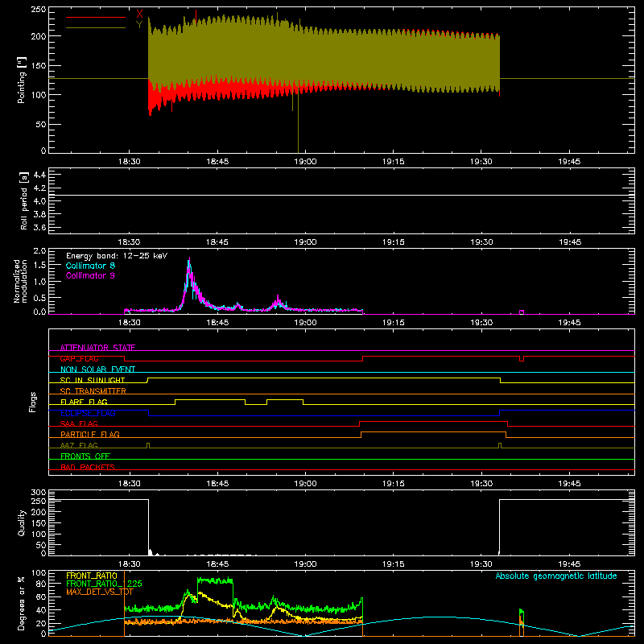Select the 'Energy band: 12-25 keV' label

[x=117, y=256]
